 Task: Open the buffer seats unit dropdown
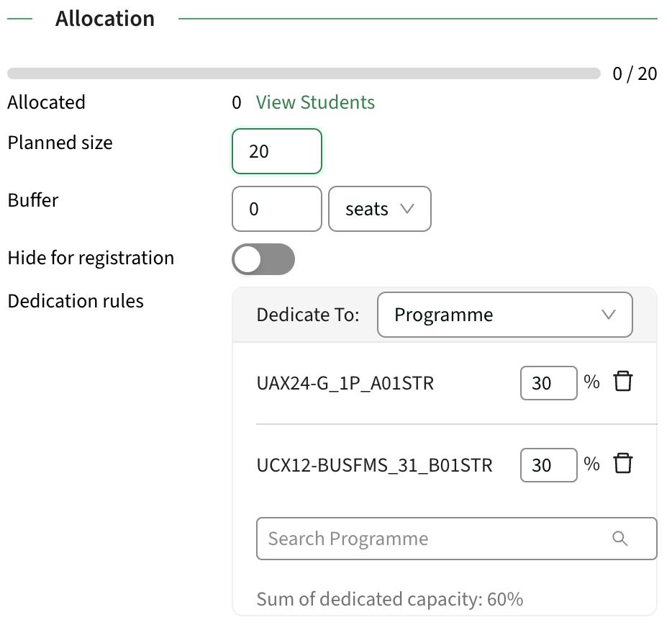coord(380,209)
